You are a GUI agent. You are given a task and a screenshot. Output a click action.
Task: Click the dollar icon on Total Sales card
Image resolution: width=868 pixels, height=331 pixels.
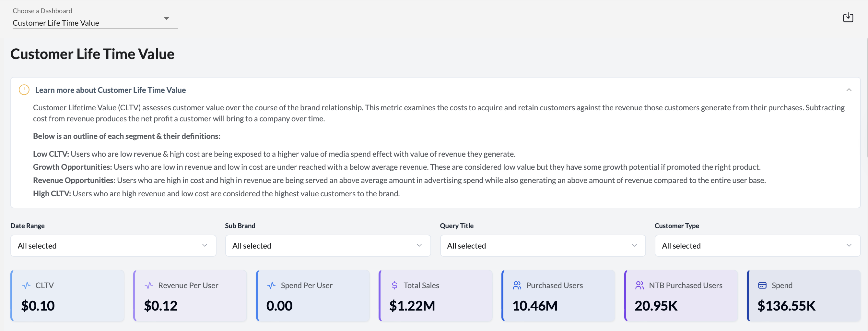pyautogui.click(x=394, y=286)
